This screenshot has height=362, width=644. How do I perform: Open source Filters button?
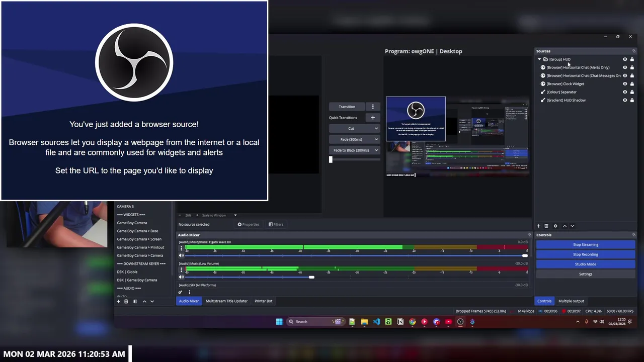276,225
